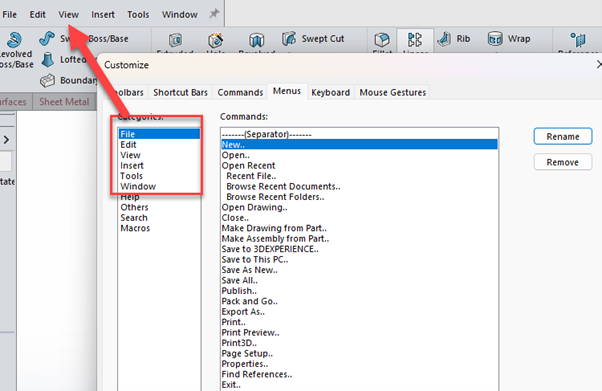Select the Swept Cut tool icon
The image size is (602, 391).
[289, 39]
